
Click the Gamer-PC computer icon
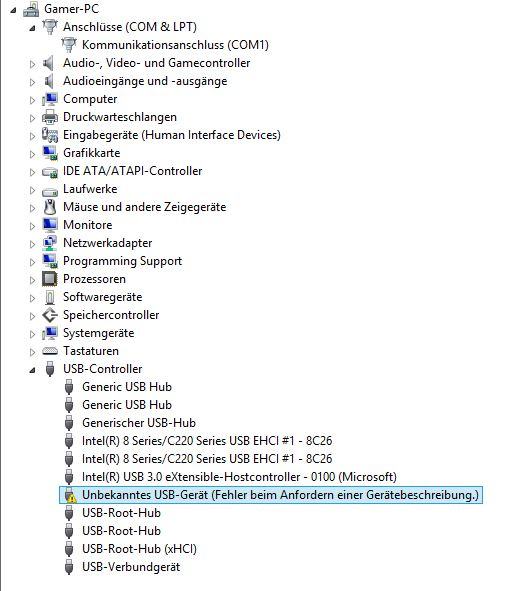click(31, 9)
